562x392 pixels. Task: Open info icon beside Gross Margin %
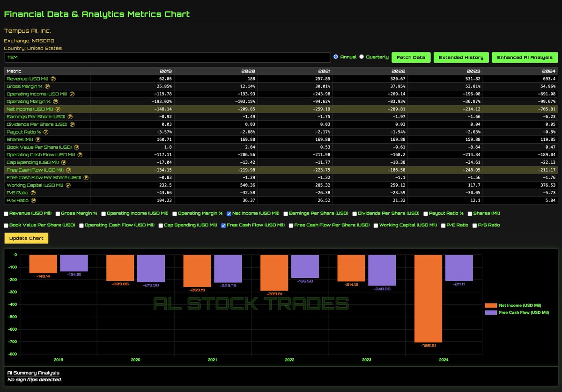point(47,87)
